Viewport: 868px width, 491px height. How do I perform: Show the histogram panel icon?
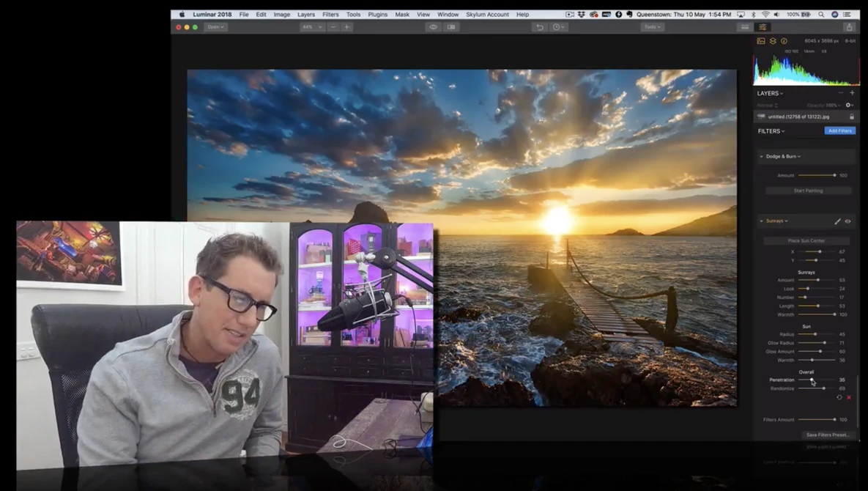(x=761, y=41)
